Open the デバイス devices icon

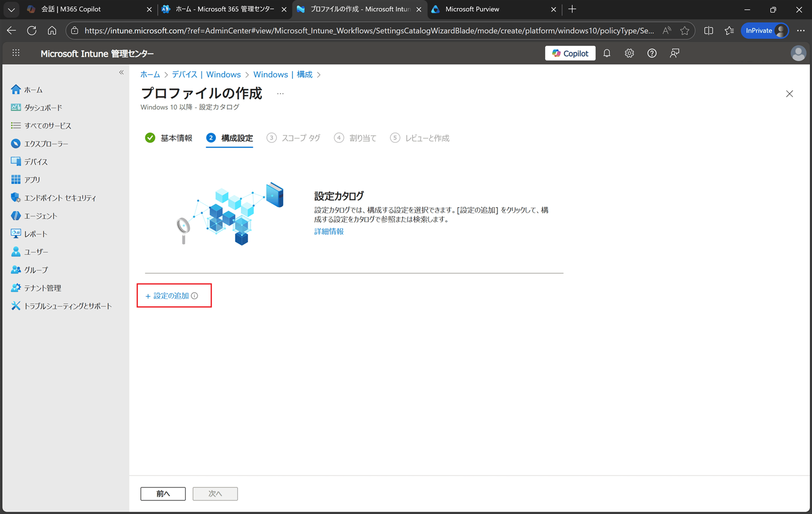click(x=16, y=161)
